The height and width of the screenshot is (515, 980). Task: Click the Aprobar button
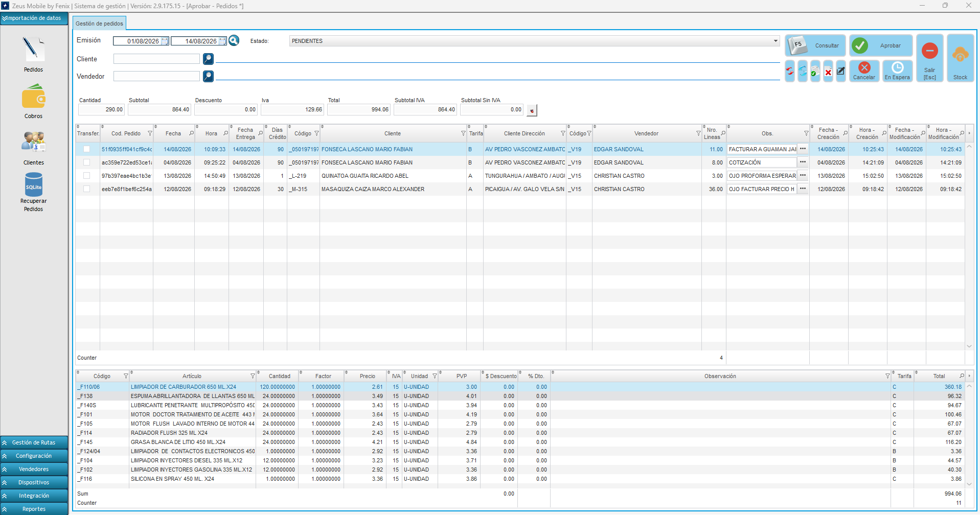pyautogui.click(x=881, y=45)
